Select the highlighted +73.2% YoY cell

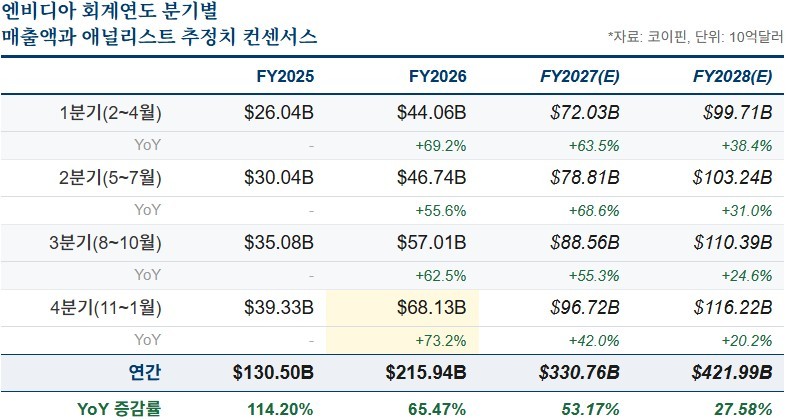click(441, 340)
